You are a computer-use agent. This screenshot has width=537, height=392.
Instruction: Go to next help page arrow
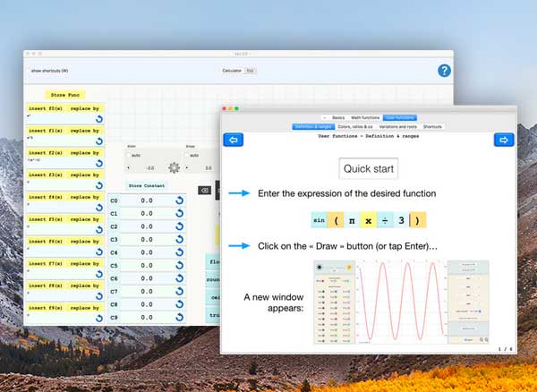504,140
